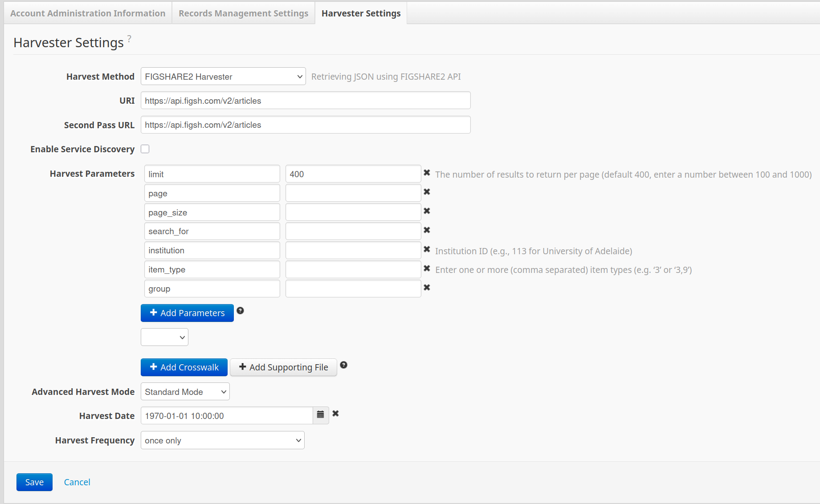Screen dimensions: 820x504
Task: Edit the page_size parameter name field
Action: click(x=212, y=212)
